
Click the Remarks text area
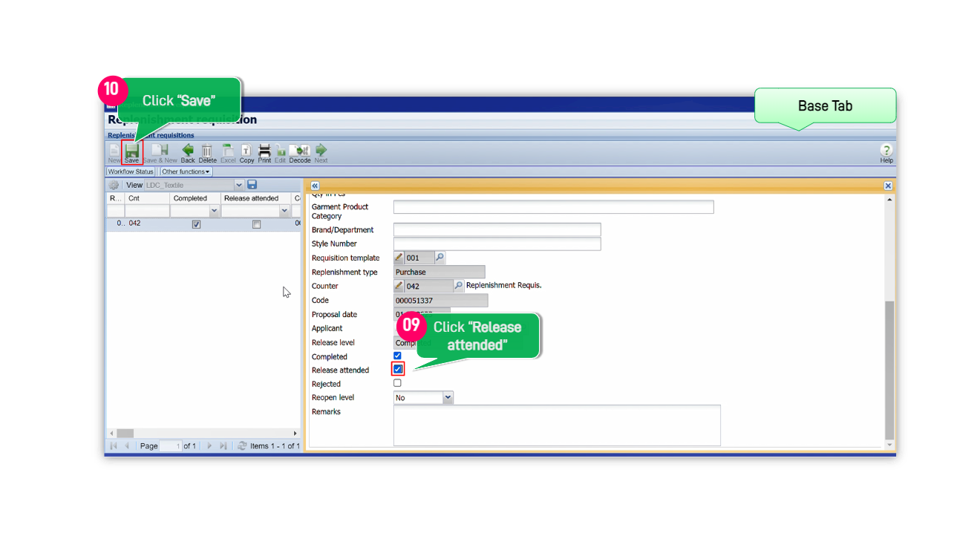(x=557, y=425)
